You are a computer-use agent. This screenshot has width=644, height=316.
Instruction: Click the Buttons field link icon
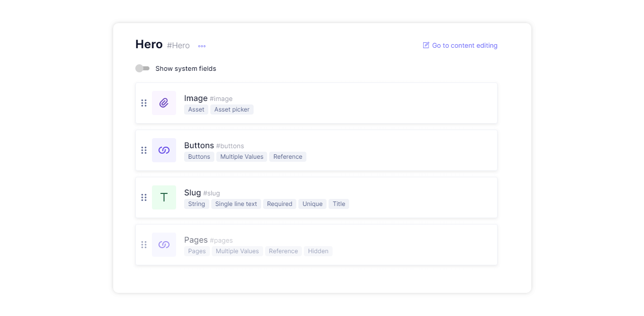tap(164, 150)
